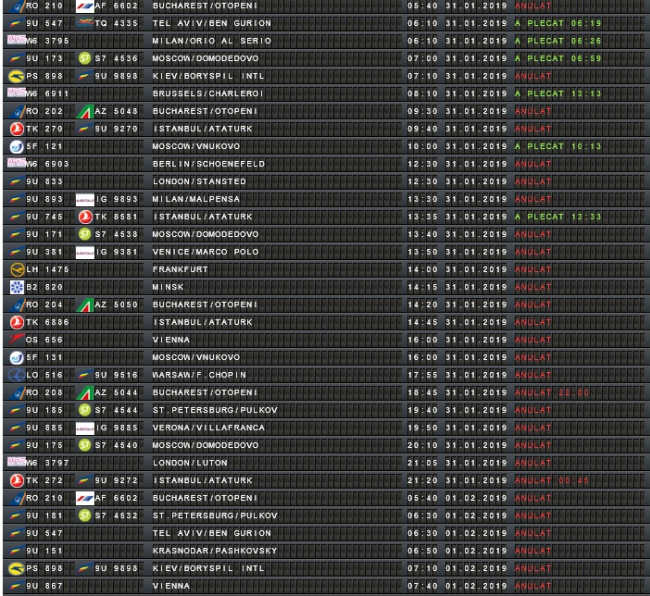Click Alitalia logo beside AZ 5044
650x596 pixels.
click(85, 393)
